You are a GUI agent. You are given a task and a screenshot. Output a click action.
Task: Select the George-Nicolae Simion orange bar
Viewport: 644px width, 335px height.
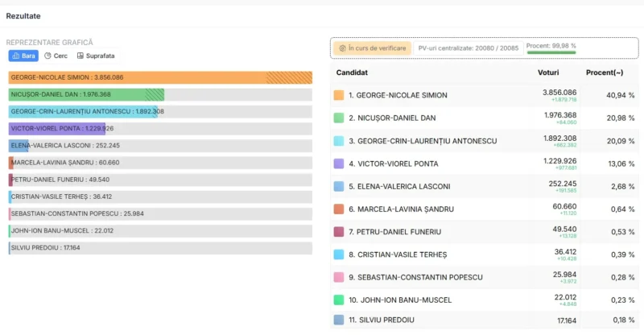[x=160, y=77]
